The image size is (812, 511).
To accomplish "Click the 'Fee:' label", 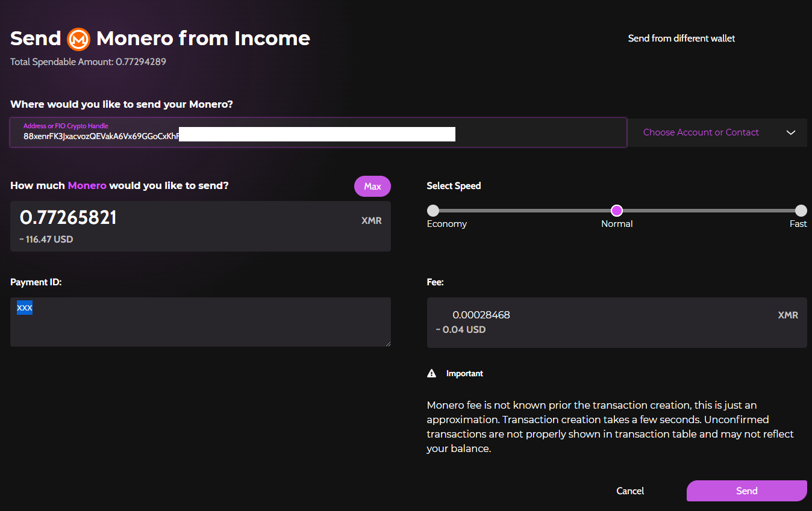I will pos(435,282).
